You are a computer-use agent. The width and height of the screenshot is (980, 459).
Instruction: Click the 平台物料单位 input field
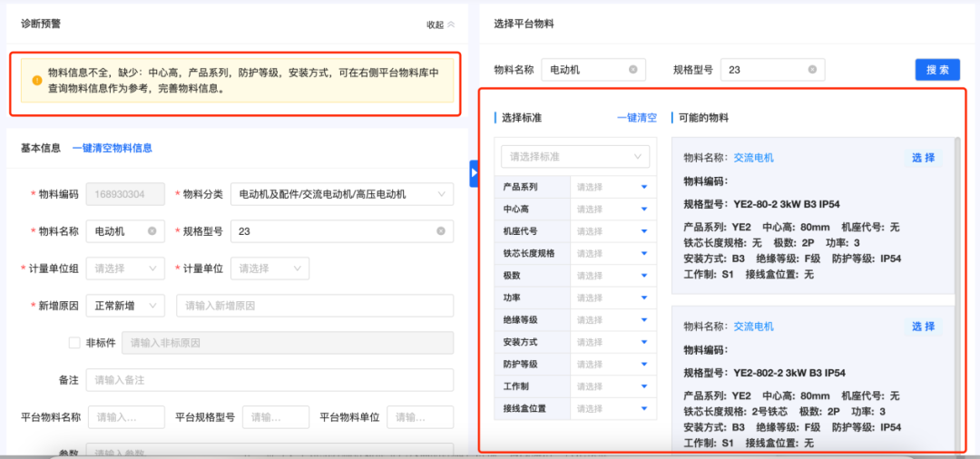[420, 416]
